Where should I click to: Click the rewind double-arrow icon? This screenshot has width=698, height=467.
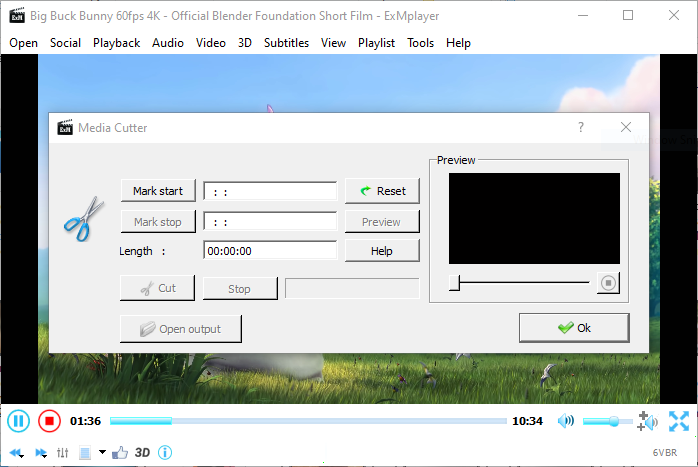(x=17, y=453)
